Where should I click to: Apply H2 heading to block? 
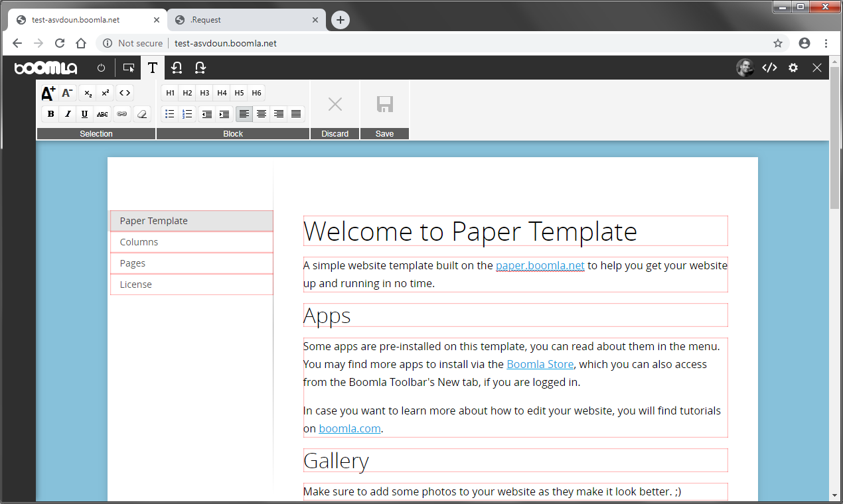pos(187,93)
